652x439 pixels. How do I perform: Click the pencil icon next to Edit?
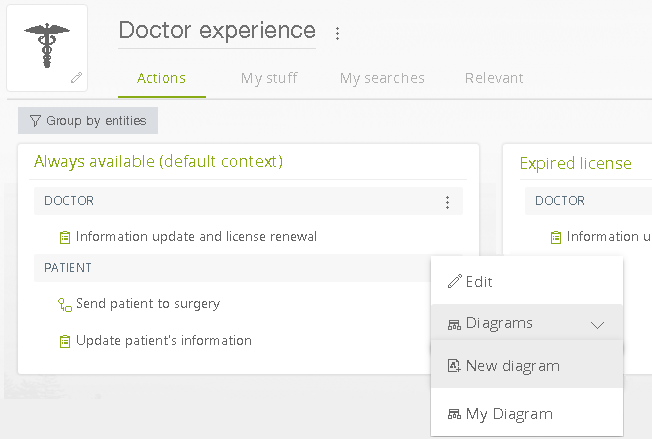click(454, 281)
